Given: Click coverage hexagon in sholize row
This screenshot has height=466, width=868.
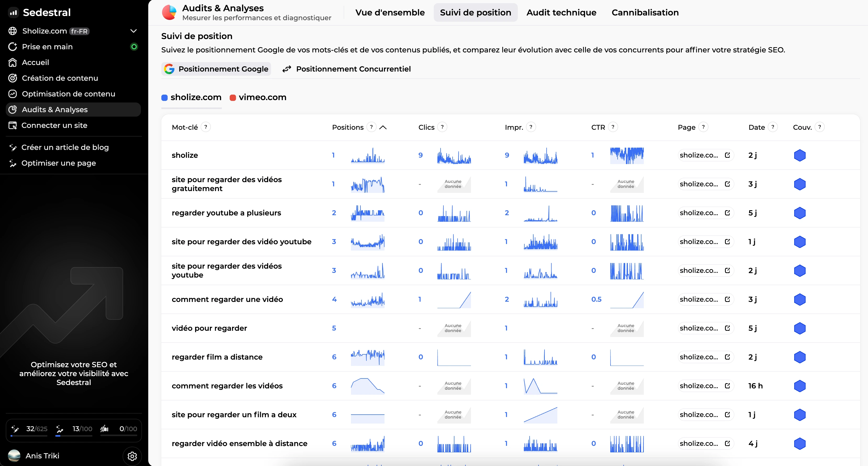Looking at the screenshot, I should point(800,155).
